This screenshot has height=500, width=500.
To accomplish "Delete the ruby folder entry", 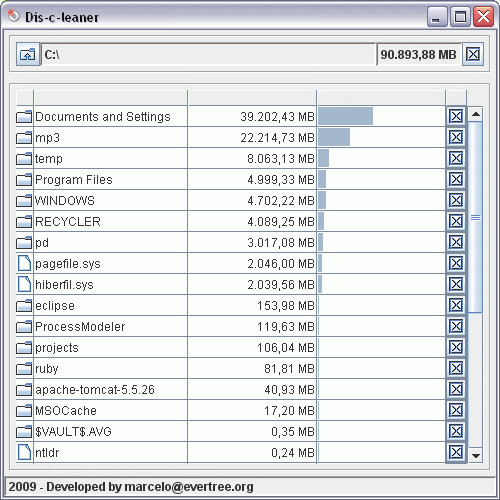I will [x=456, y=368].
